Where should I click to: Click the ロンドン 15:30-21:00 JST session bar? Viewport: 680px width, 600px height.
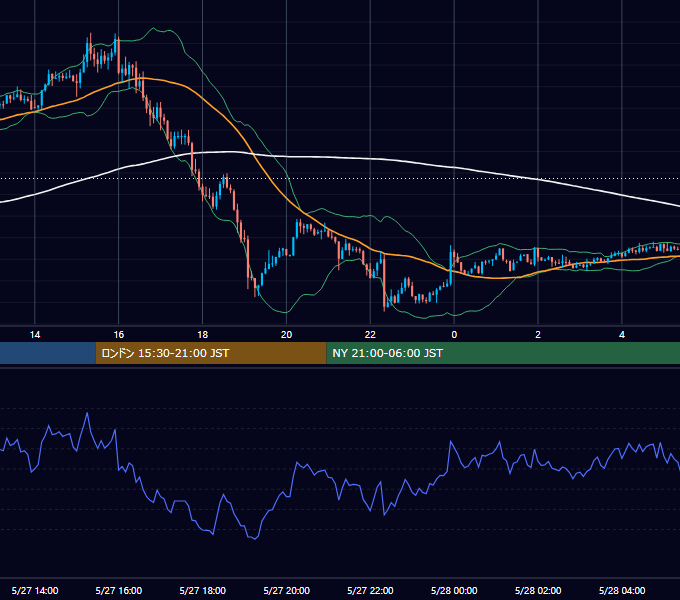pyautogui.click(x=211, y=353)
